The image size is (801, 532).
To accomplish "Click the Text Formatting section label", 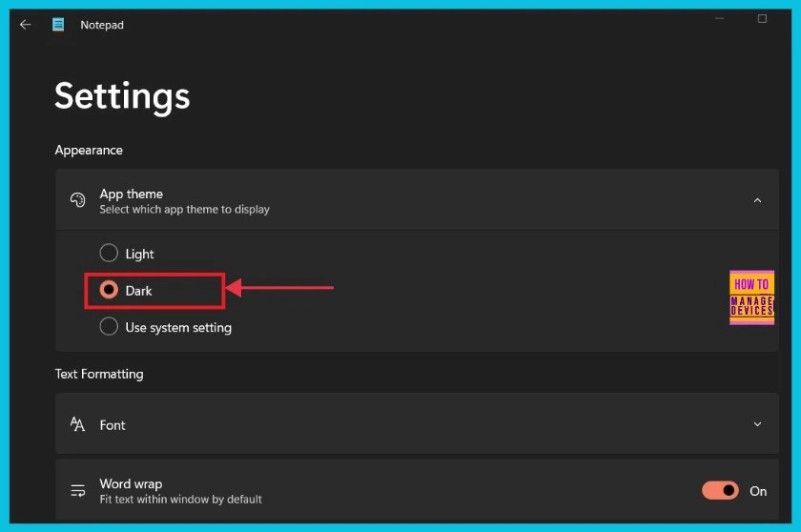I will pyautogui.click(x=99, y=375).
